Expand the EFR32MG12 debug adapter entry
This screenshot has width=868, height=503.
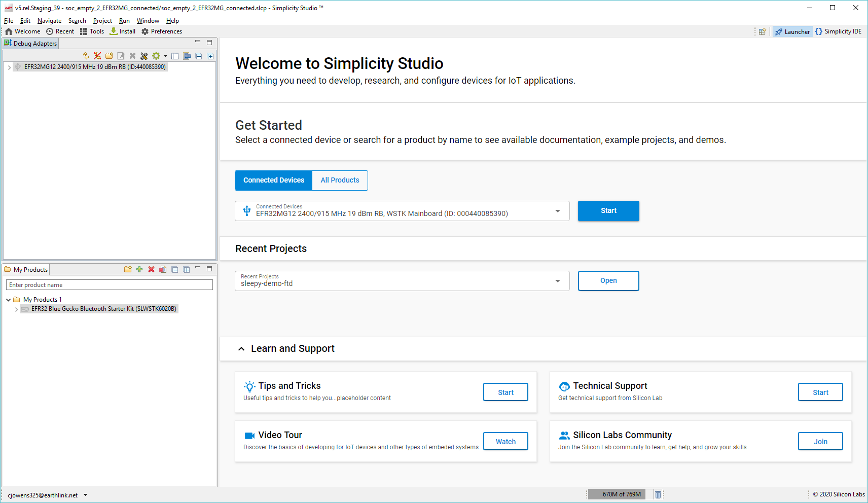(x=9, y=66)
